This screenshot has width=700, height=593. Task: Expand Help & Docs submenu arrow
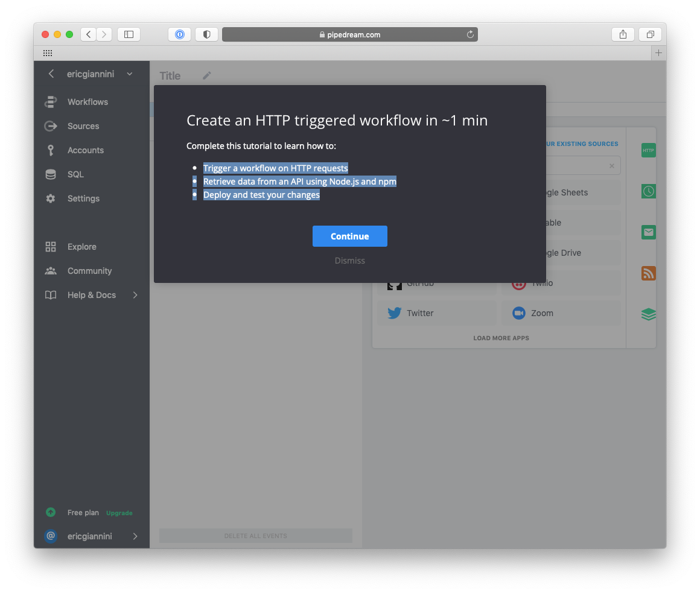tap(135, 295)
